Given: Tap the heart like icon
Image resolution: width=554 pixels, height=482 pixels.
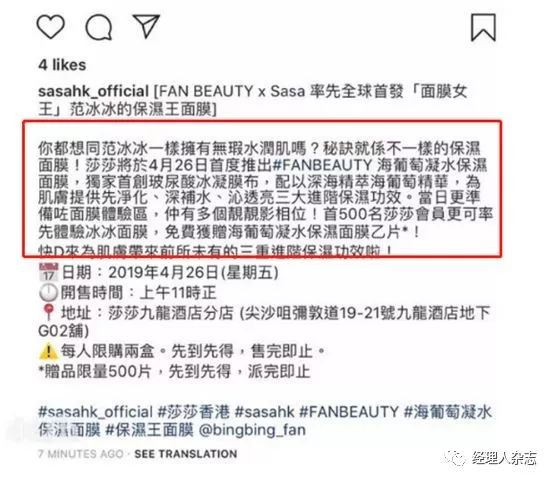Looking at the screenshot, I should pos(51,27).
